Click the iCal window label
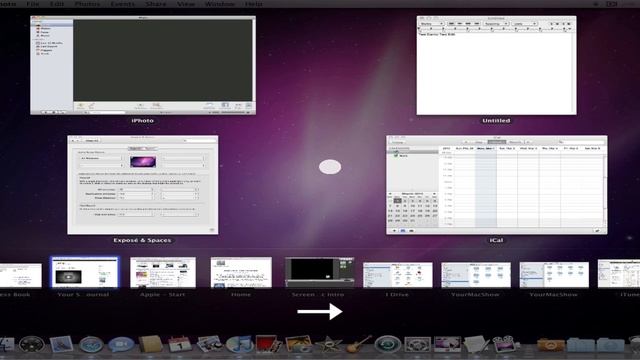Image resolution: width=640 pixels, height=360 pixels. pyautogui.click(x=496, y=240)
